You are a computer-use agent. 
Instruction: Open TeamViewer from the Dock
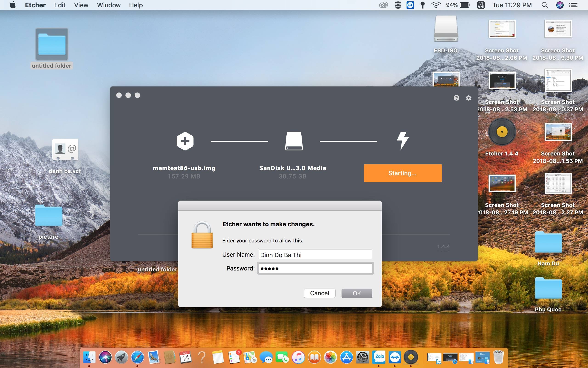[x=395, y=357]
